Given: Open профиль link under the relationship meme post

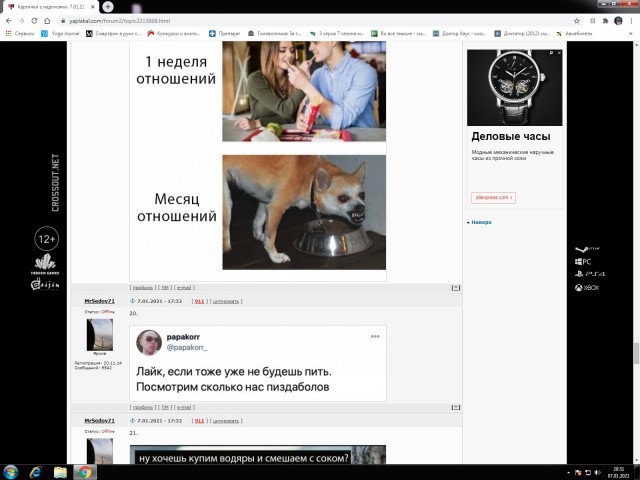Looking at the screenshot, I should 143,288.
